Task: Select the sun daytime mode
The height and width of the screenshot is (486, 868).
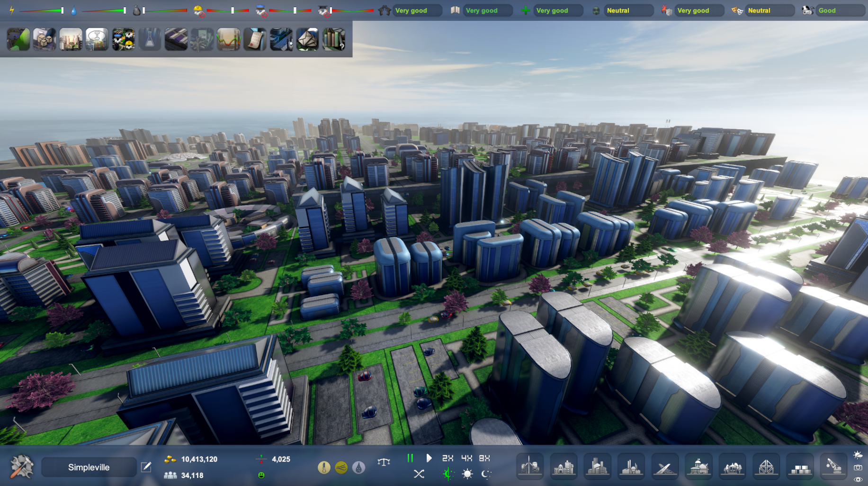Action: 467,474
